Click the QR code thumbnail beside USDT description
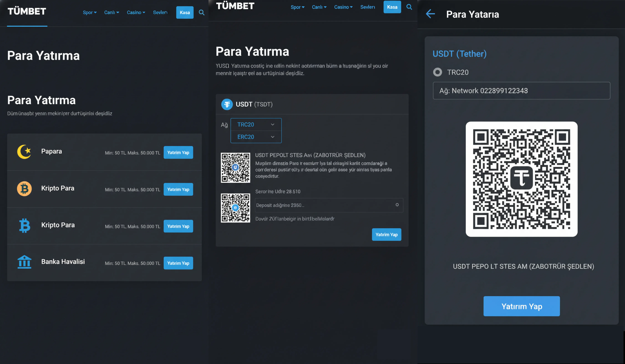The width and height of the screenshot is (625, 364). click(x=235, y=168)
